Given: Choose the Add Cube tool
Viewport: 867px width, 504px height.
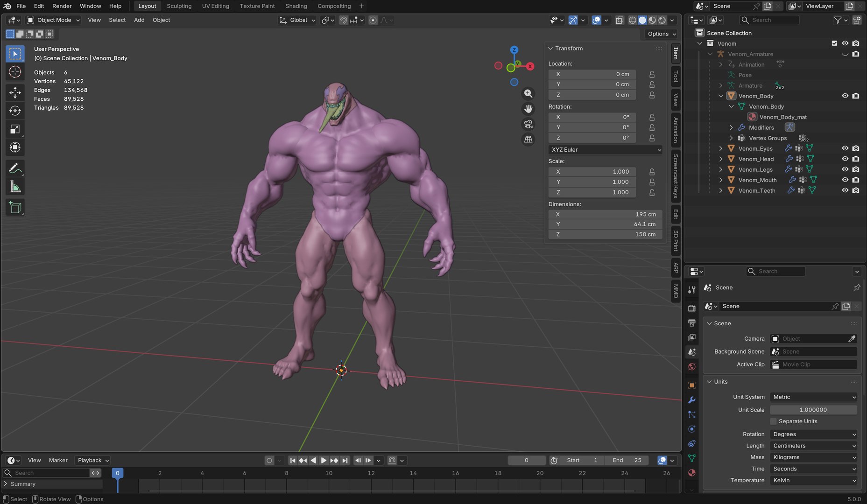Looking at the screenshot, I should 15,207.
